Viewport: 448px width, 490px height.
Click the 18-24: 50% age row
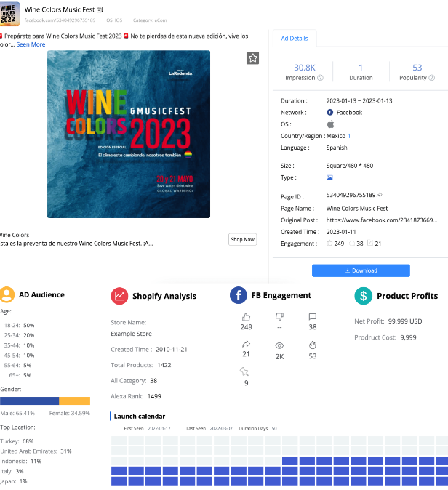(19, 325)
